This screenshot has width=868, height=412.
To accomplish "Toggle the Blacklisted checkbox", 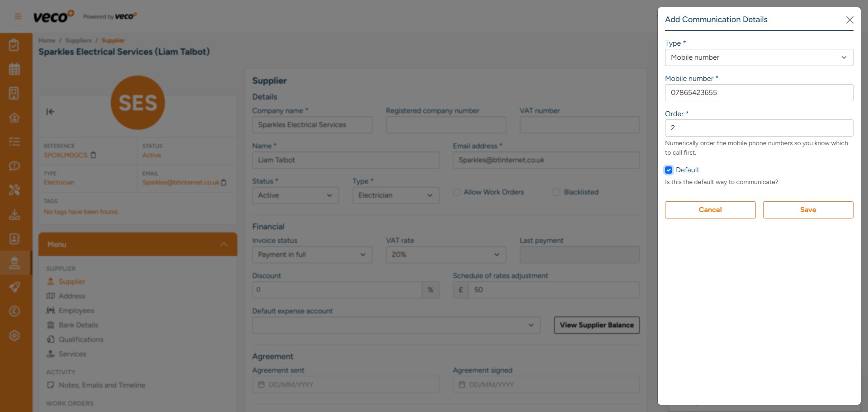I will click(557, 192).
